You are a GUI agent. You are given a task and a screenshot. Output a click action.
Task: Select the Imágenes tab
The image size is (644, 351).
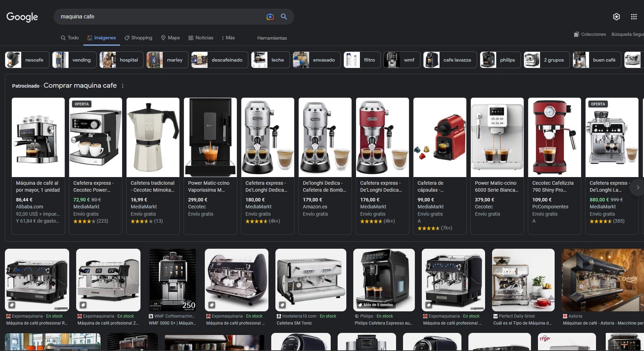coord(102,38)
